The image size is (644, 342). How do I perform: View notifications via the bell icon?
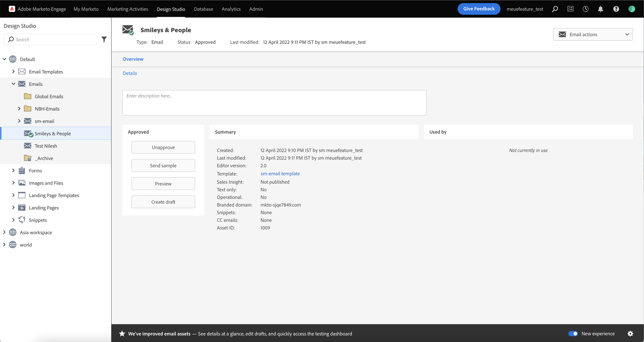[x=601, y=9]
